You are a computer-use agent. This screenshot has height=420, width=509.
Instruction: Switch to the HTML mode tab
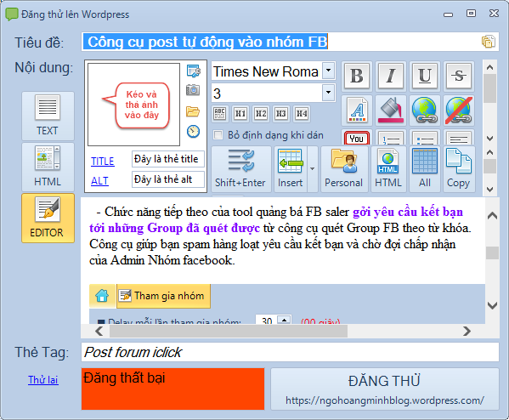tap(48, 167)
